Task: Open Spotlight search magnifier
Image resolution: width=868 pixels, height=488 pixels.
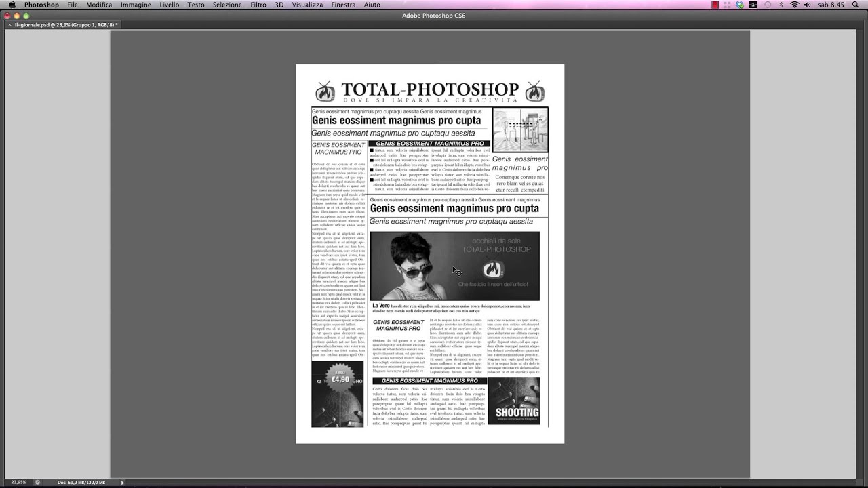Action: pyautogui.click(x=854, y=5)
